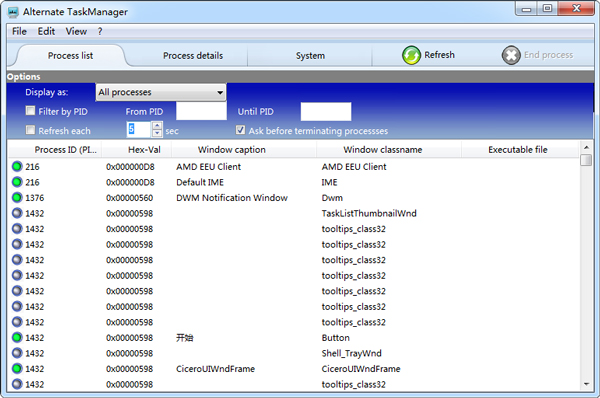Click the Until PID input field
600x398 pixels.
pyautogui.click(x=326, y=111)
